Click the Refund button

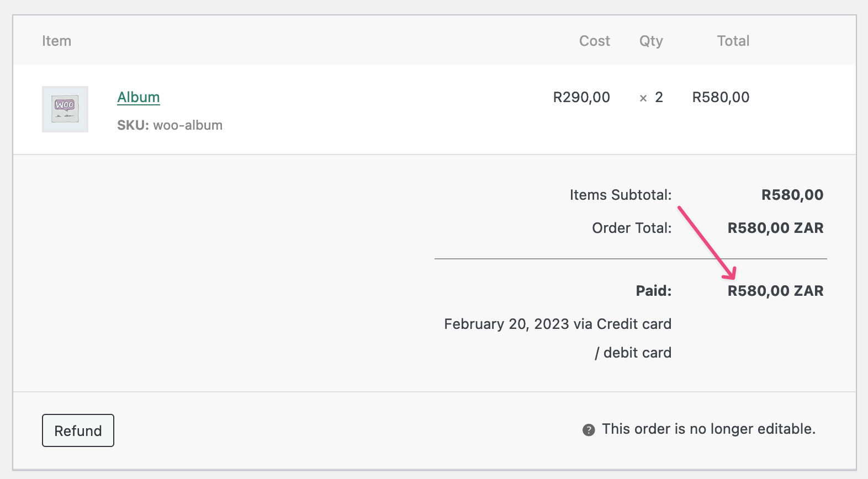78,430
